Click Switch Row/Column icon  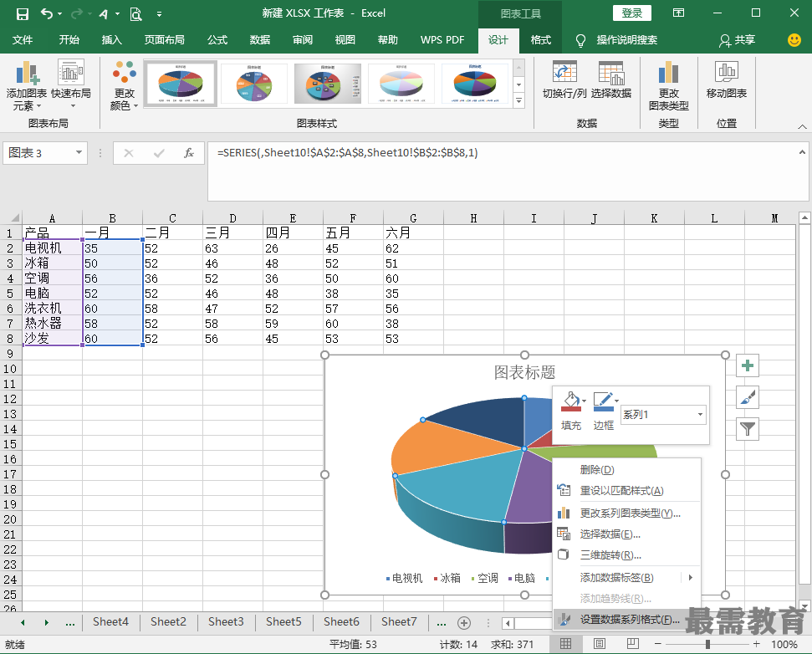[x=564, y=73]
